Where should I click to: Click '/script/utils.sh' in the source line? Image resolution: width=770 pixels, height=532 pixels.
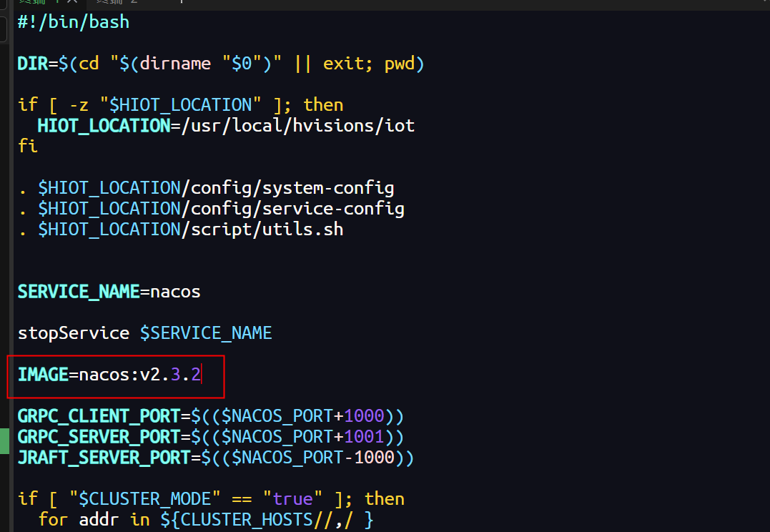tap(262, 230)
